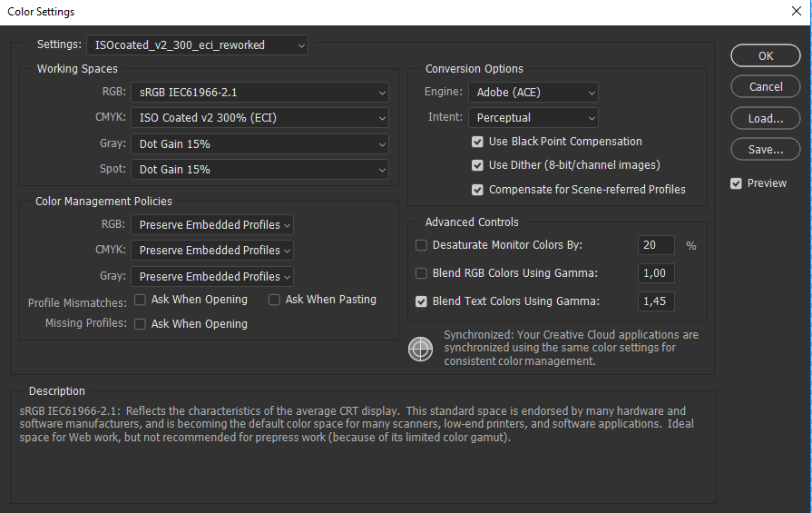Screen dimensions: 812x513
Task: Check Missing Profiles Ask When Opening
Action: pyautogui.click(x=140, y=324)
